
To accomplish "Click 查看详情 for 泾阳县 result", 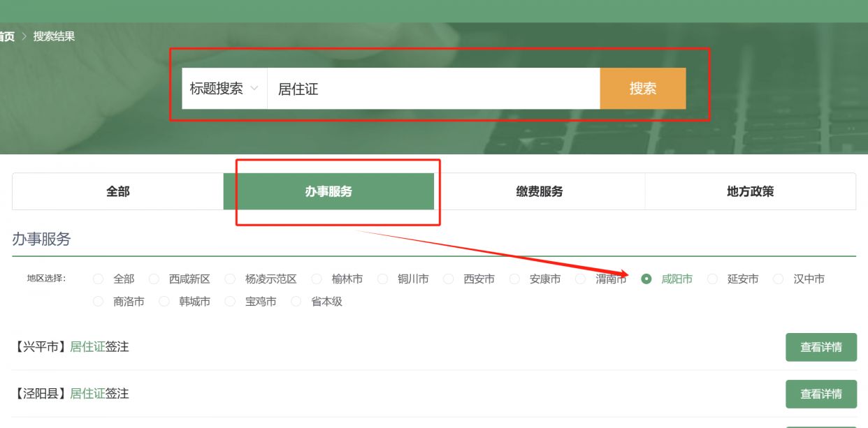I will [820, 394].
